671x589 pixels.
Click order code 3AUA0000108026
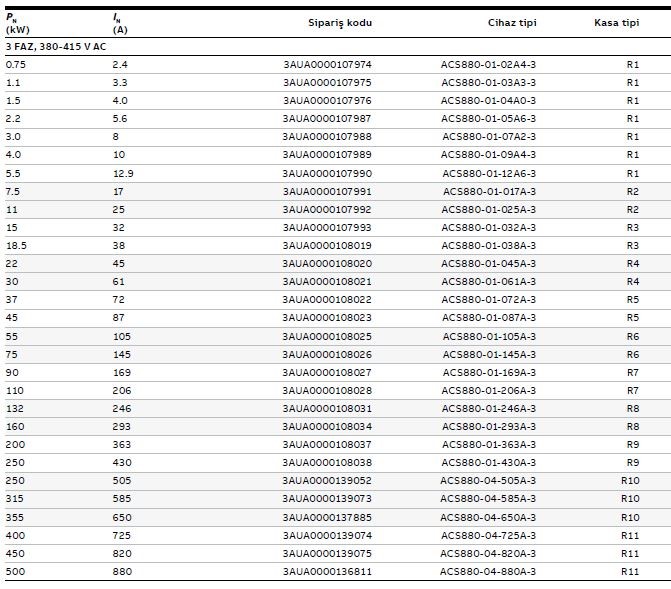click(327, 354)
